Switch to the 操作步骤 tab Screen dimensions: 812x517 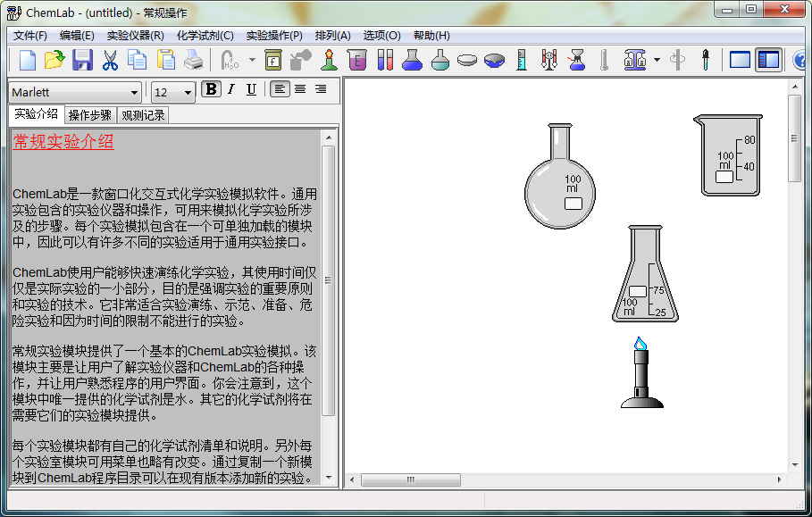(90, 115)
